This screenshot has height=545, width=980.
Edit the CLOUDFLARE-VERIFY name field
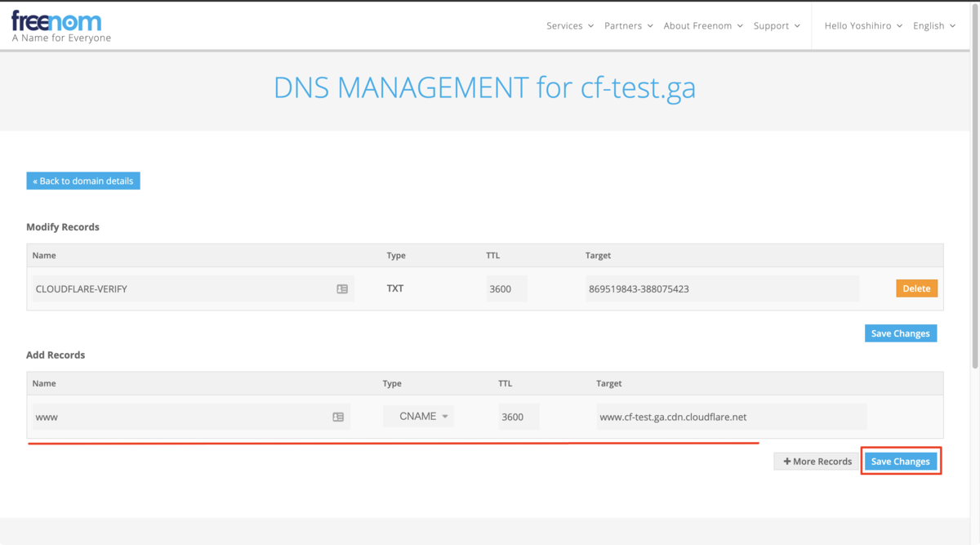pos(193,289)
